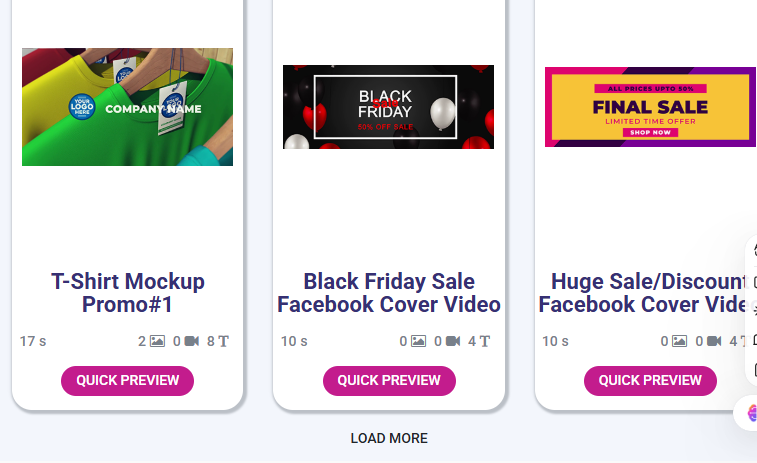The width and height of the screenshot is (757, 463).
Task: Open the T-Shirt Mockup Promo#1 title link
Action: (127, 292)
